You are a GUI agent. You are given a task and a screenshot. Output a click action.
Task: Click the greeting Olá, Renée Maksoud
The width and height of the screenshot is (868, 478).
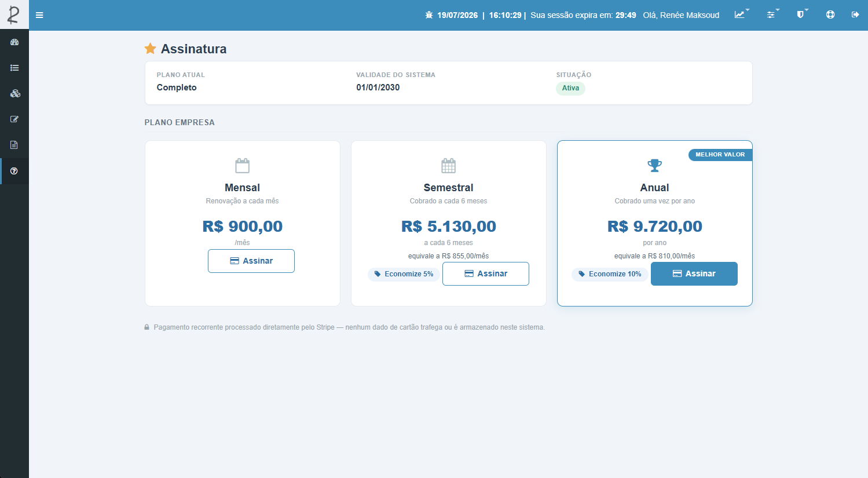point(681,15)
